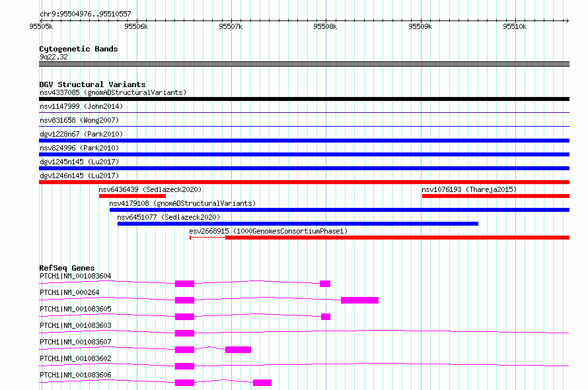
Task: Click the 9q22.32 band label
Action: click(x=54, y=57)
